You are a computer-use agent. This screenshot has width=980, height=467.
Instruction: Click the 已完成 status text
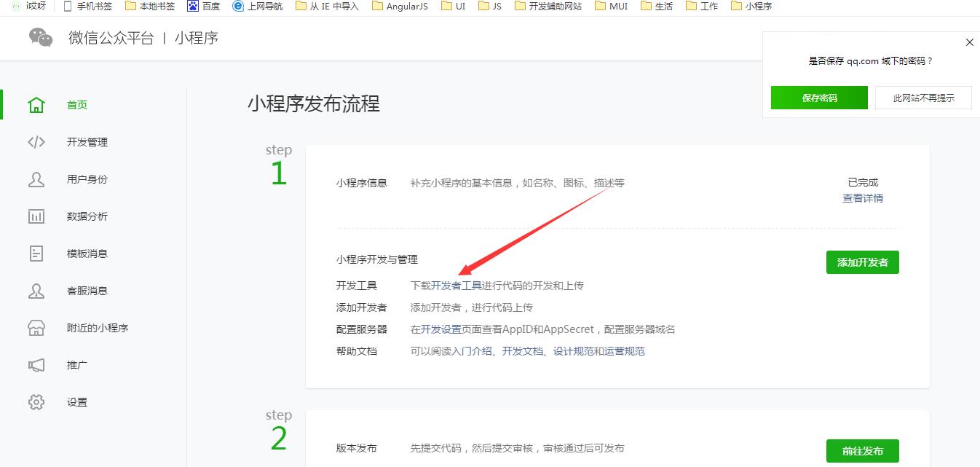[x=863, y=182]
